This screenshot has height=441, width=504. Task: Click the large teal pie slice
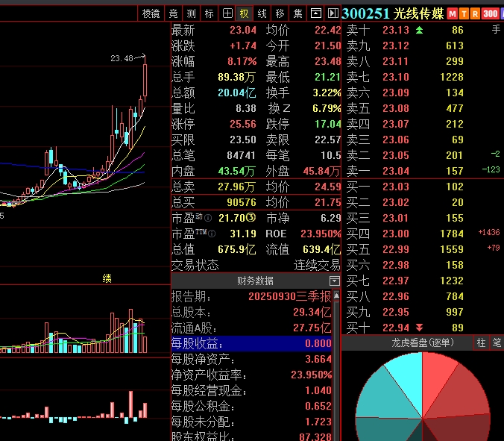382,395
